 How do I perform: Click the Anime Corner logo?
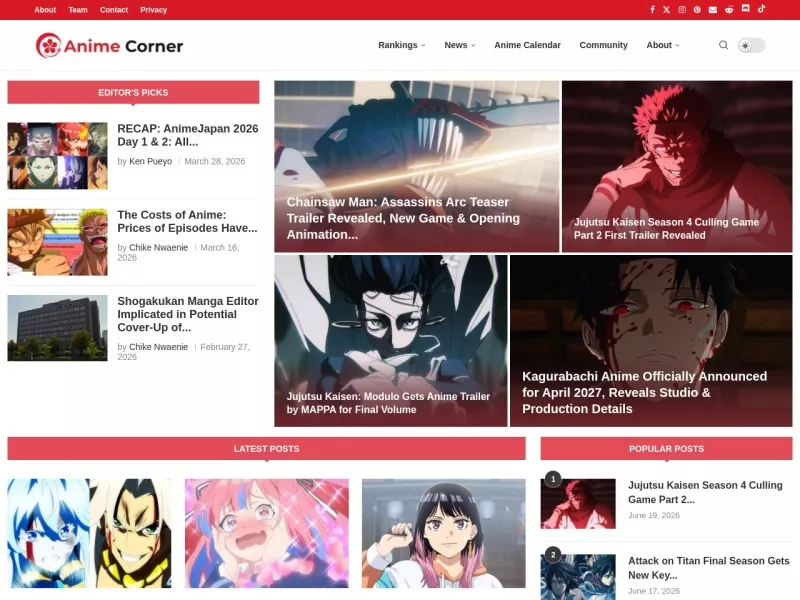click(109, 45)
